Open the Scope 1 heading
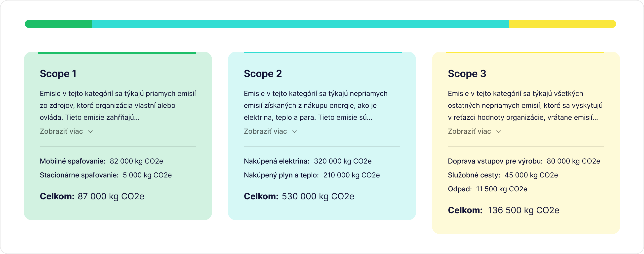Viewport: 644px width, 254px height. click(x=58, y=74)
